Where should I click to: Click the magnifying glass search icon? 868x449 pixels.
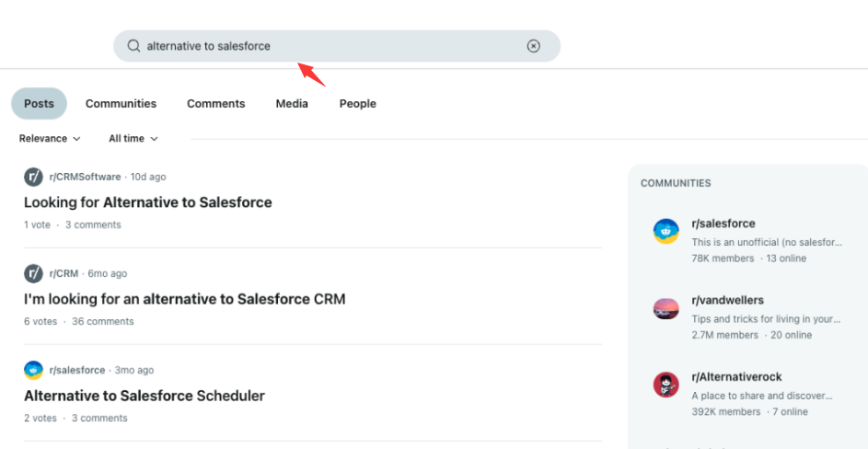[x=133, y=46]
